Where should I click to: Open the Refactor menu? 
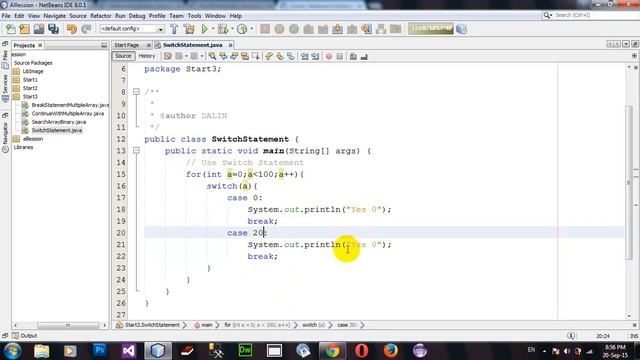pyautogui.click(x=100, y=16)
